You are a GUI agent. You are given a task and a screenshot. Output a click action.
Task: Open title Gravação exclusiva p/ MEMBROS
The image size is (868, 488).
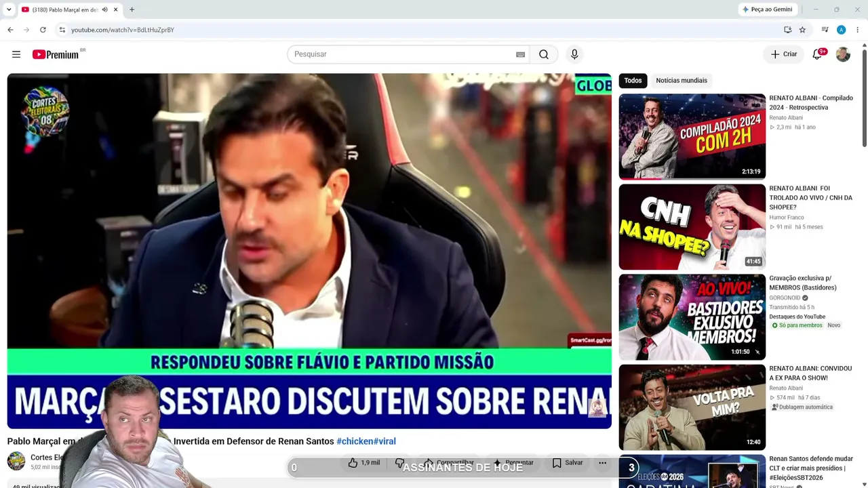click(x=803, y=283)
